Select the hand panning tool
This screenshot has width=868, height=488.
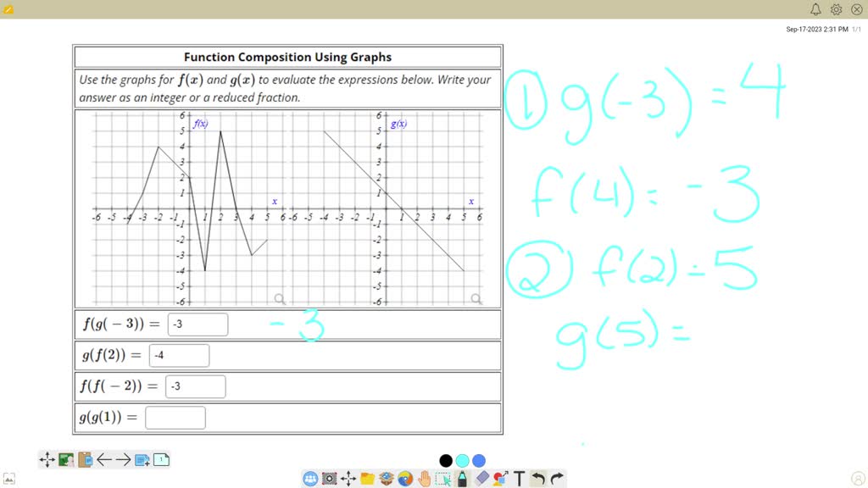[426, 479]
